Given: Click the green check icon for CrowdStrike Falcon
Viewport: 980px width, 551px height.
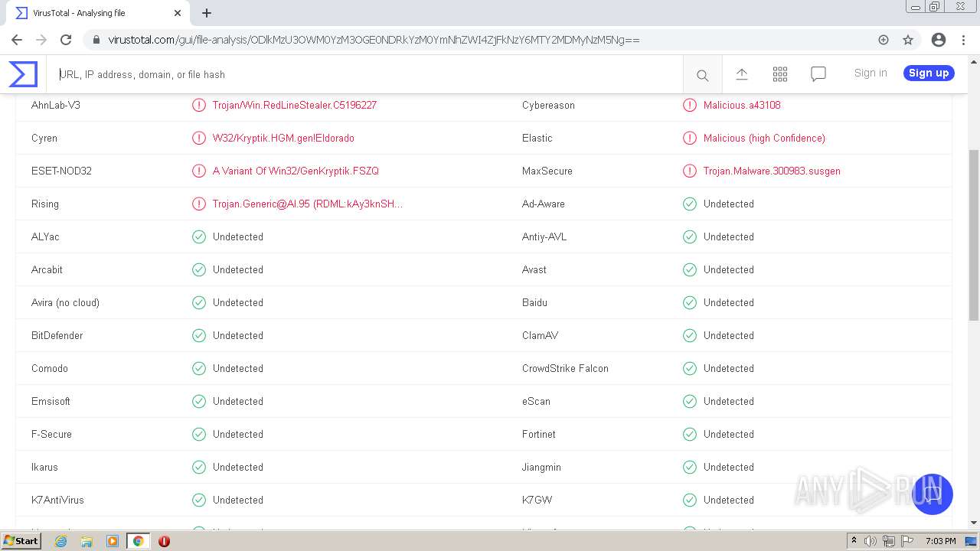Looking at the screenshot, I should 690,368.
